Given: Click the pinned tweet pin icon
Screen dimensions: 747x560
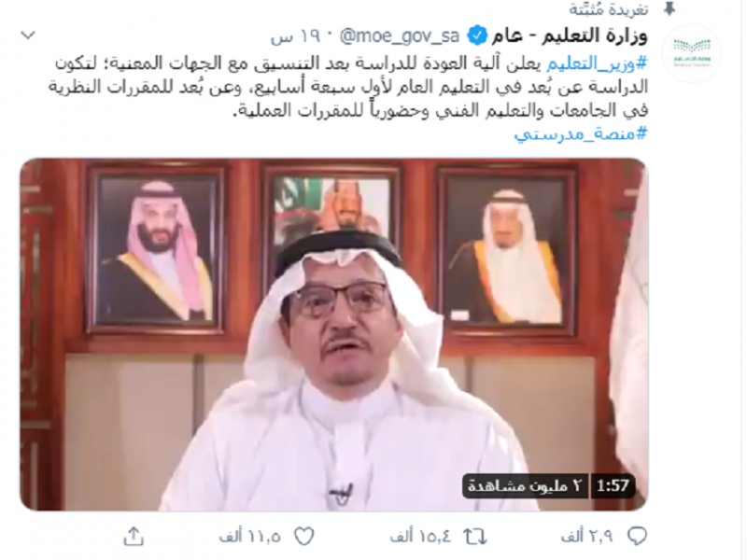Looking at the screenshot, I should click(x=669, y=8).
